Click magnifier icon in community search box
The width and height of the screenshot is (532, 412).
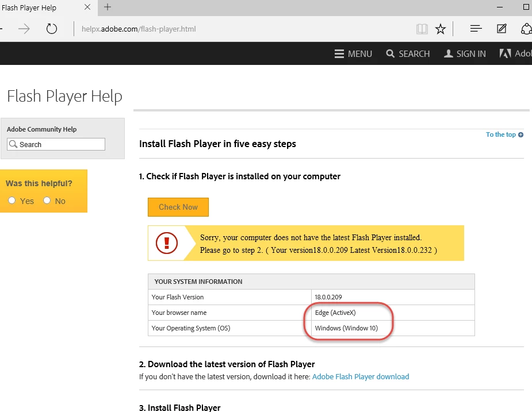[x=13, y=144]
